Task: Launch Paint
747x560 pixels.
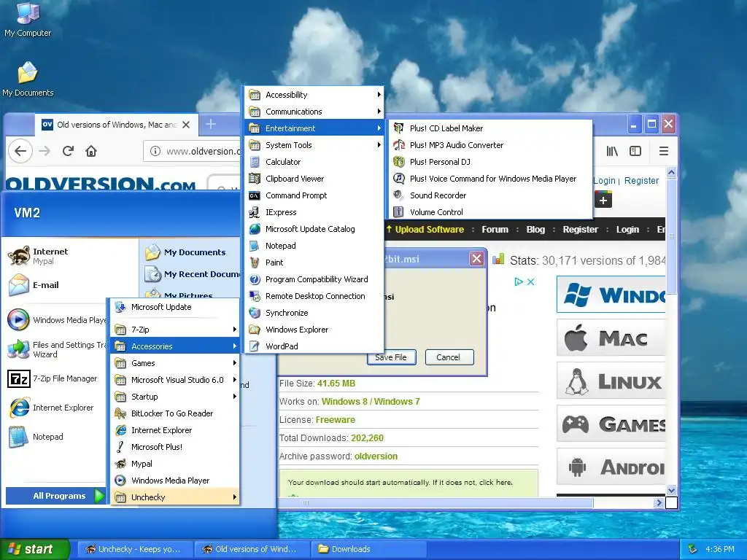Action: click(314, 262)
